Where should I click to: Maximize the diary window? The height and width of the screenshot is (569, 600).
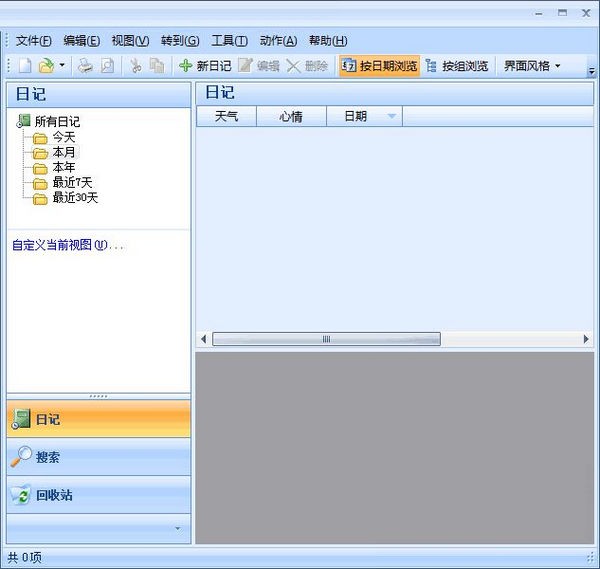(x=562, y=13)
